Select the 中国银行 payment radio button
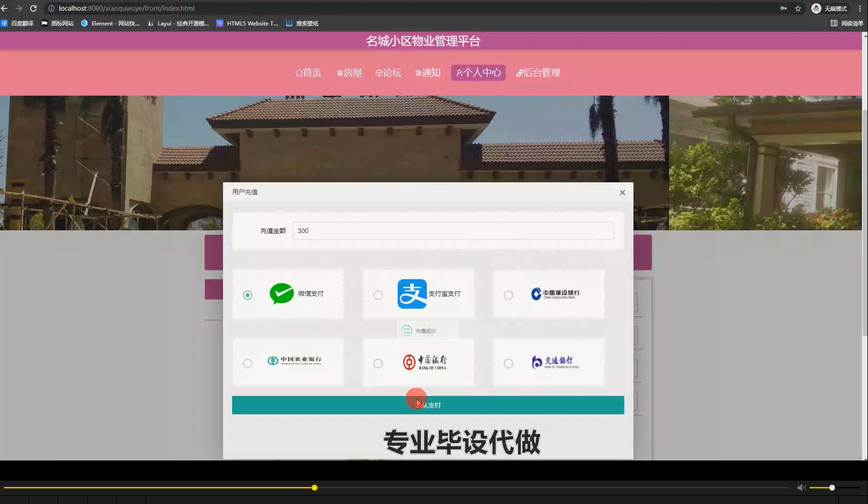868x504 pixels. [x=378, y=363]
